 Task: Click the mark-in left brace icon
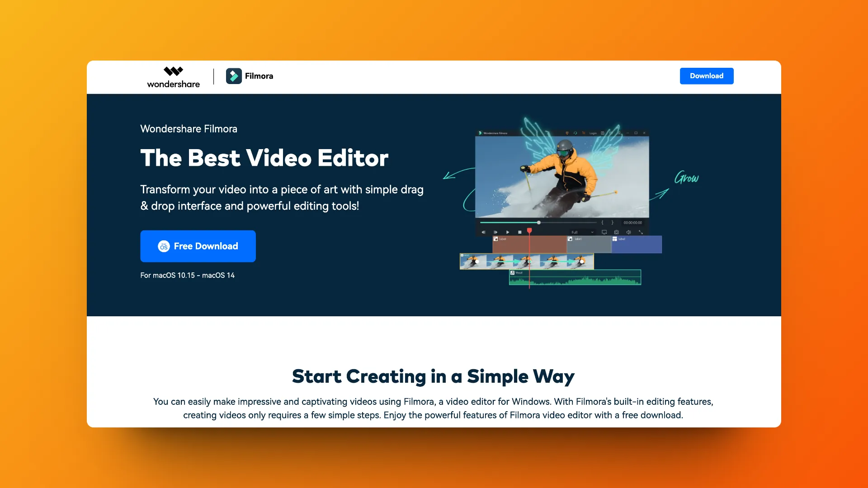click(603, 223)
